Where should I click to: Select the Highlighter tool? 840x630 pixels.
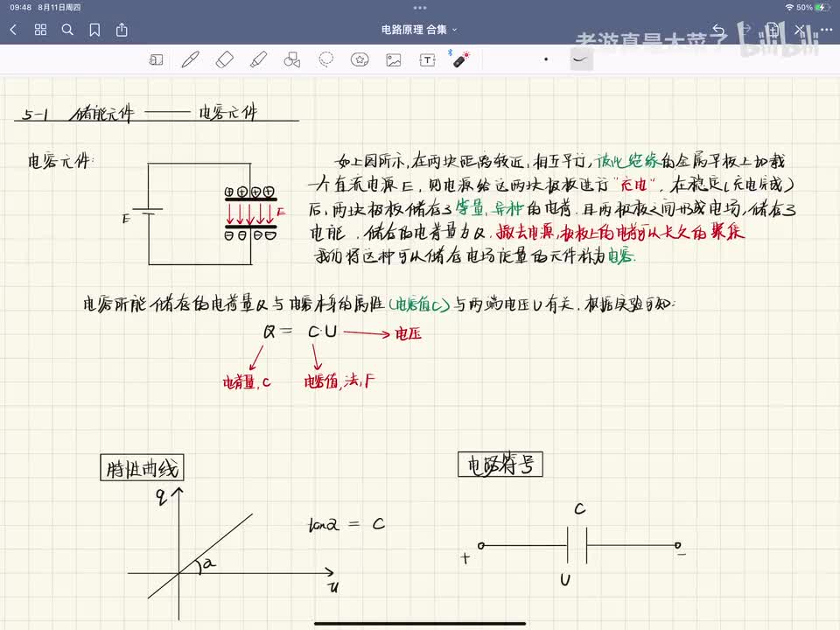point(258,60)
